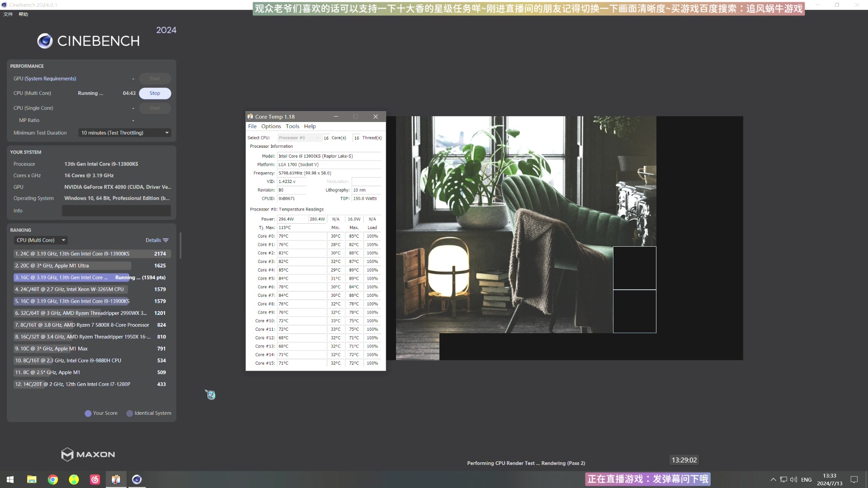Click the Cinebench logo sphere icon

pos(45,41)
